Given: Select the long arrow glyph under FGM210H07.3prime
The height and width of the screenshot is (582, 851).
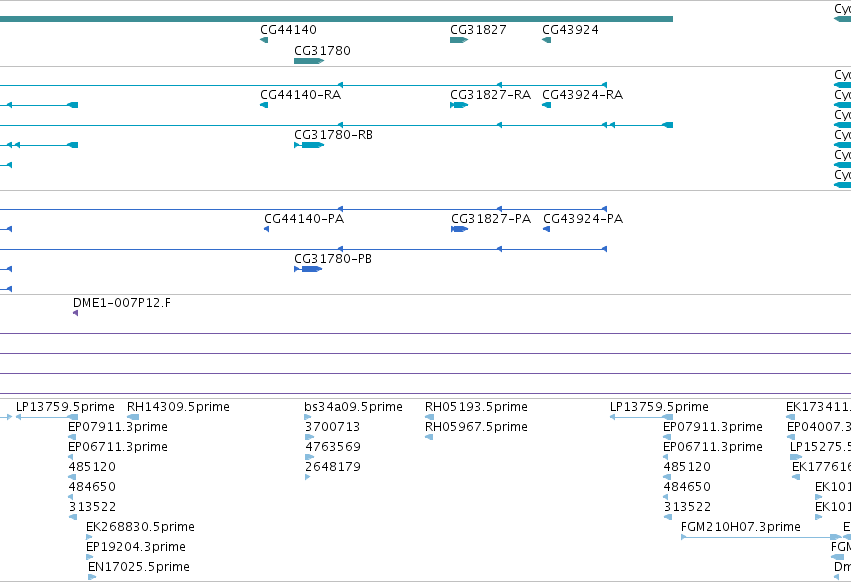Looking at the screenshot, I should tap(761, 537).
